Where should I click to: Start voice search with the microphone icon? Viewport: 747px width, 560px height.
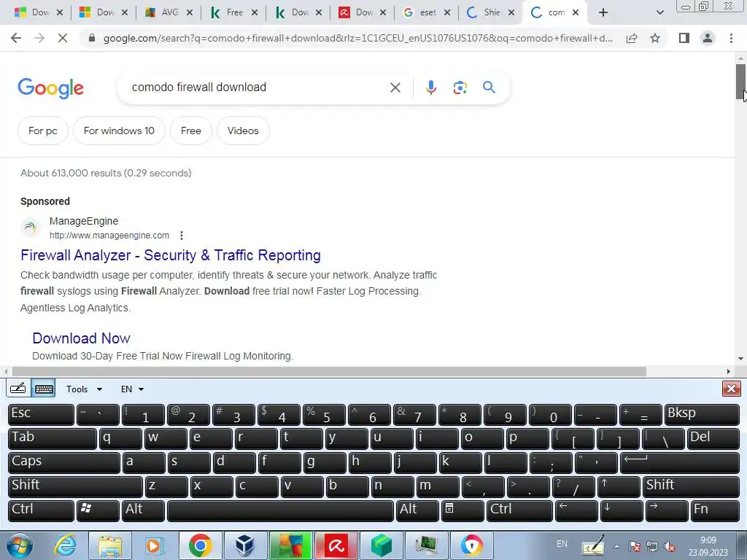pyautogui.click(x=430, y=87)
